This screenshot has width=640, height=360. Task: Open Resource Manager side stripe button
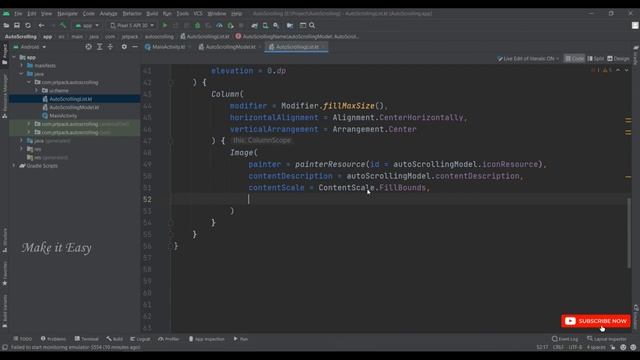click(4, 96)
